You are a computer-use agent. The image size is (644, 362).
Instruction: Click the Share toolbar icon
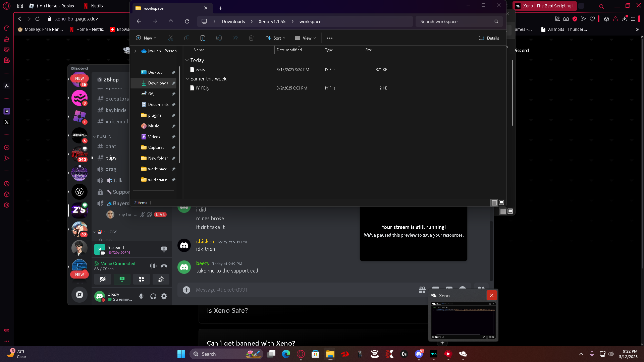coord(235,38)
